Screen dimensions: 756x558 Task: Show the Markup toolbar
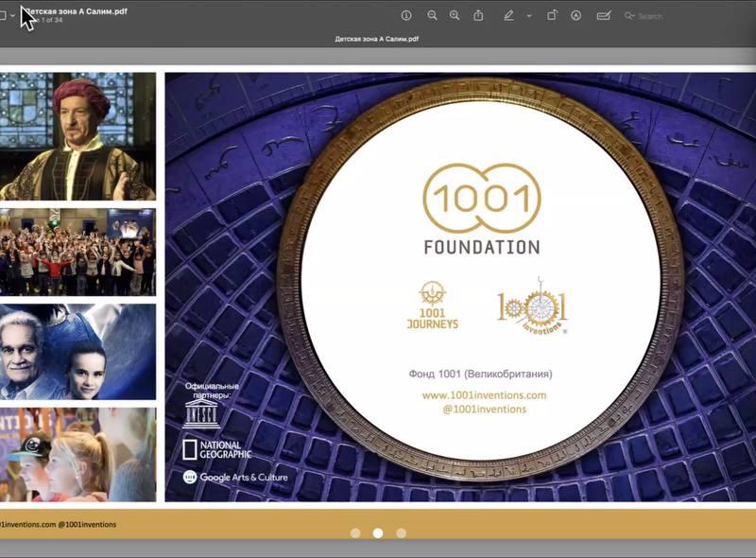coord(576,15)
